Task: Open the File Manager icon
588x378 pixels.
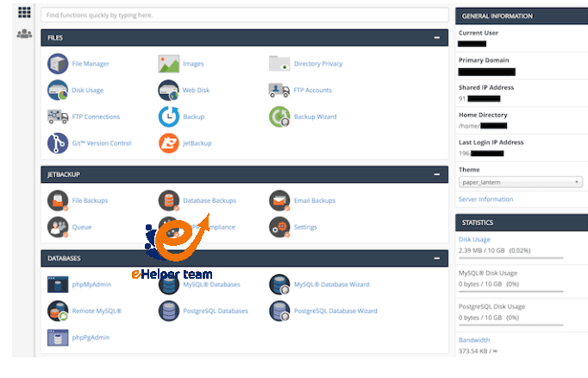Action: 58,64
